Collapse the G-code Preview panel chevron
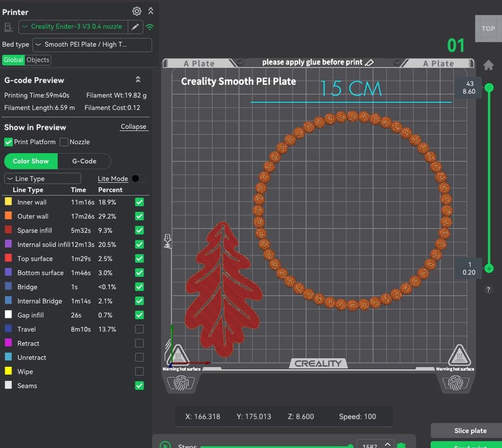The image size is (502, 448). pyautogui.click(x=138, y=80)
